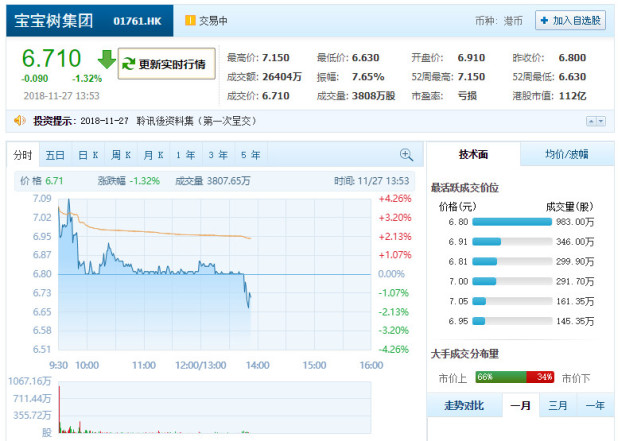
Task: Choose the 一年 comparison period
Action: pyautogui.click(x=595, y=405)
